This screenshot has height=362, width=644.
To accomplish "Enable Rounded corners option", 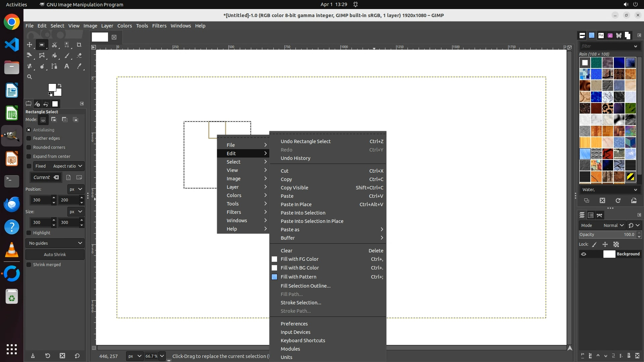I will click(29, 147).
